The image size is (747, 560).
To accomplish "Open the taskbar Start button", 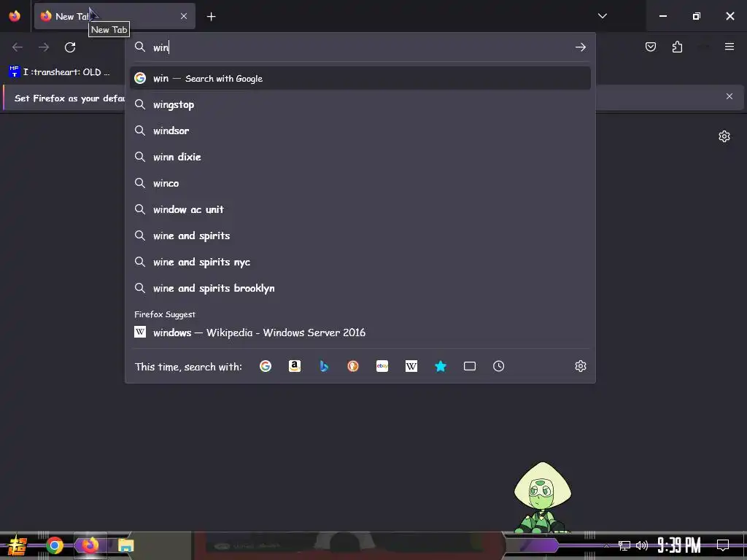I will (x=18, y=545).
